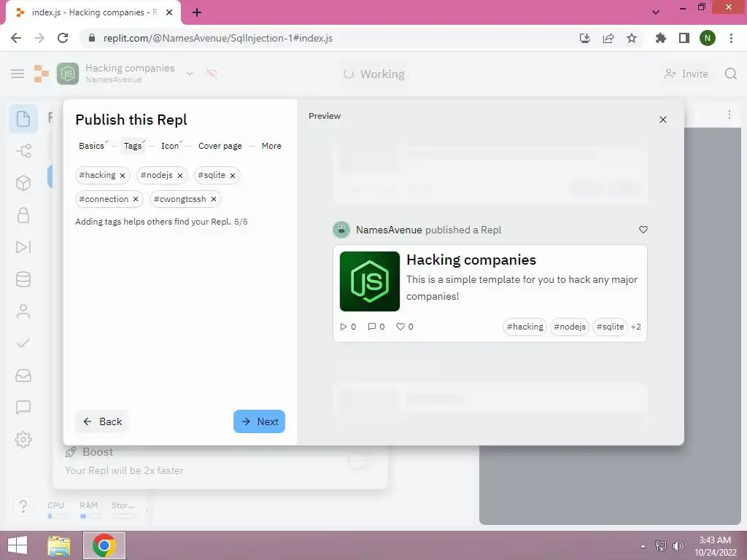
Task: Open the Settings gear in sidebar
Action: [23, 439]
